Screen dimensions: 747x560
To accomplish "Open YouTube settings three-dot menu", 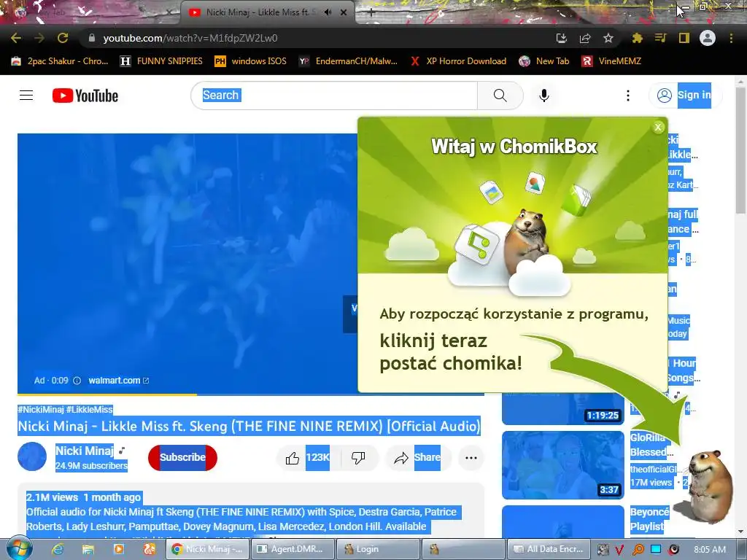I will tap(628, 96).
